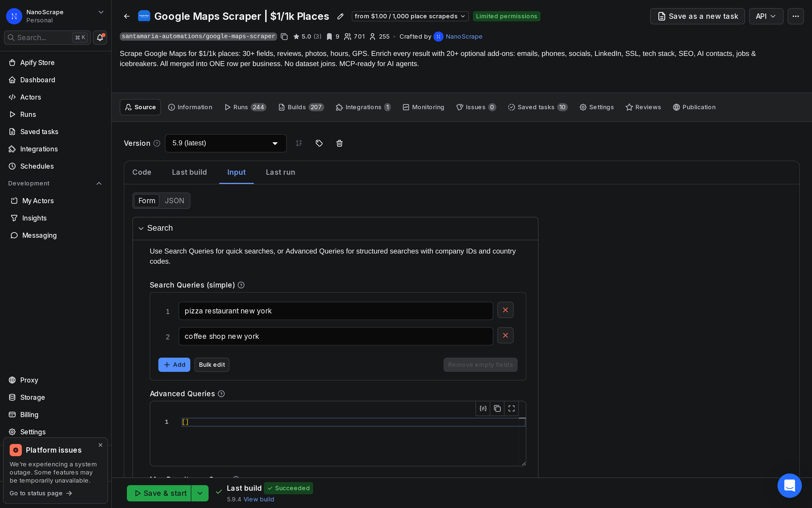Copy the actor path santamaria-automations/google-maps-scraper
The height and width of the screenshot is (508, 812).
click(x=284, y=37)
